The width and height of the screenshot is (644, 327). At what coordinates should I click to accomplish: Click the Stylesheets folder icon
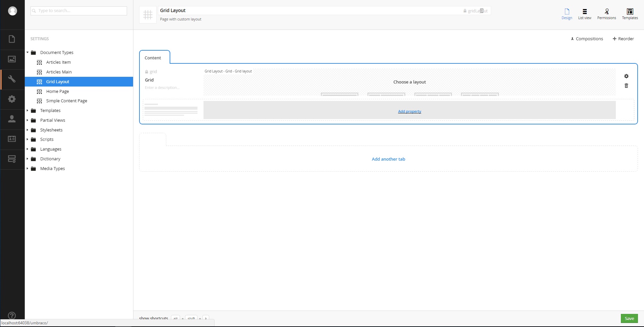(x=34, y=130)
